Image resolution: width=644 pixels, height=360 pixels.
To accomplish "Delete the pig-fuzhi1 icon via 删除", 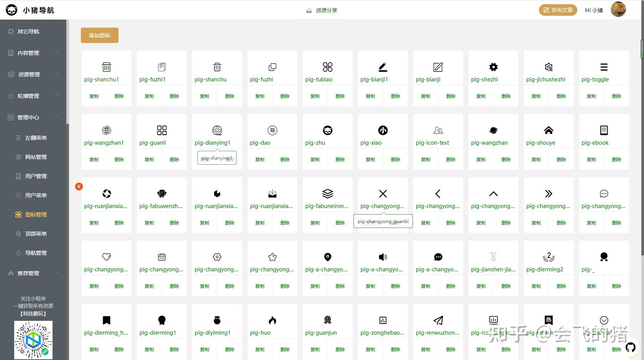I will click(x=174, y=96).
